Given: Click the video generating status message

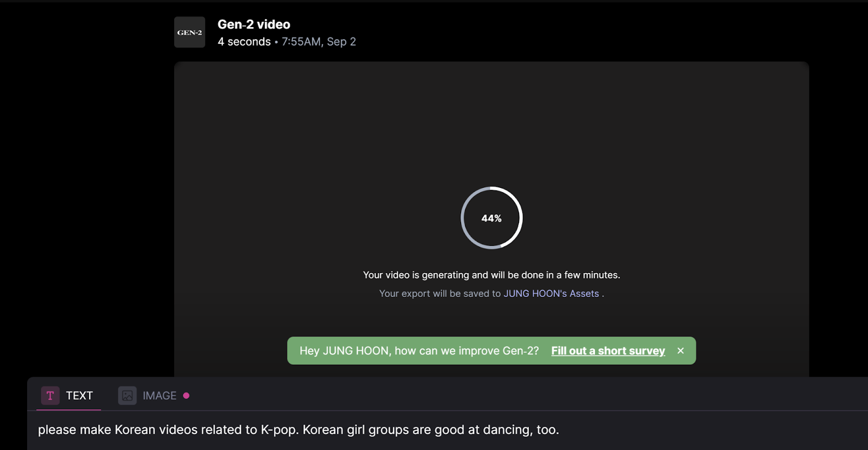Looking at the screenshot, I should tap(492, 275).
